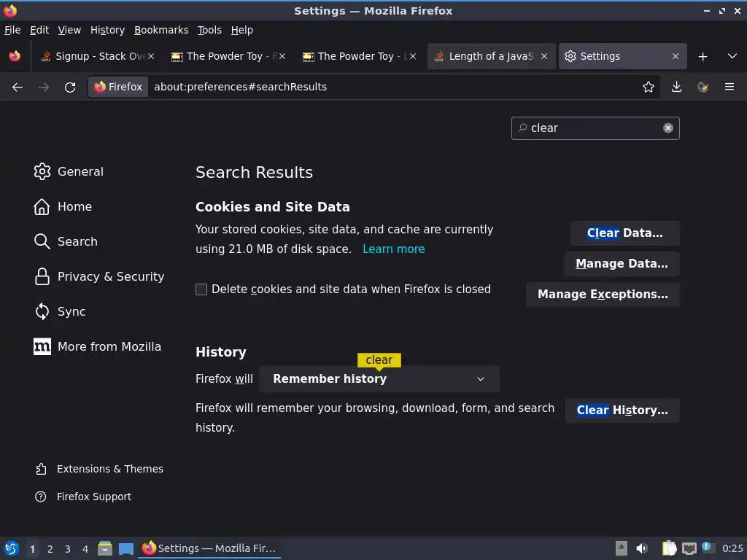Click the extension icon beside downloads

tap(703, 87)
